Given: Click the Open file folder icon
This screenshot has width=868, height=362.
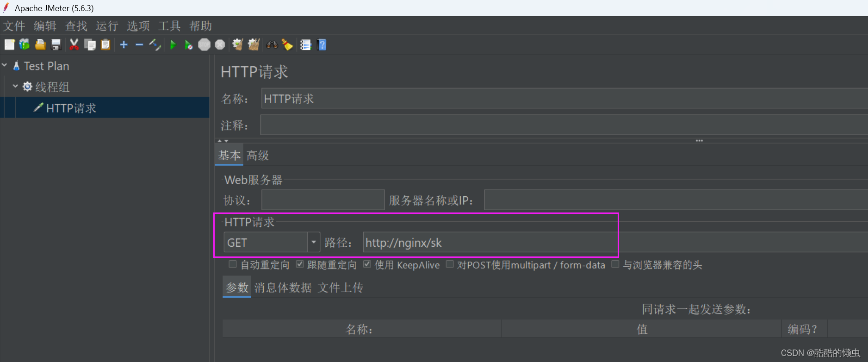Looking at the screenshot, I should (40, 44).
